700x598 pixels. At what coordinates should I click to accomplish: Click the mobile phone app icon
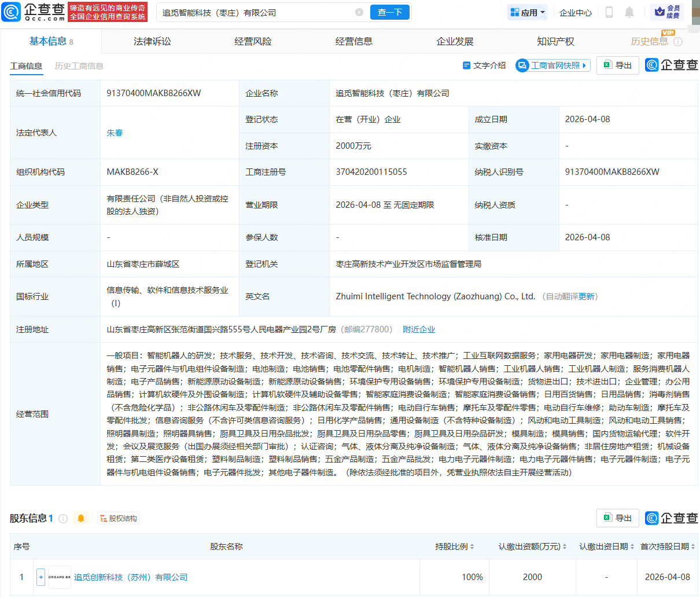tap(609, 12)
